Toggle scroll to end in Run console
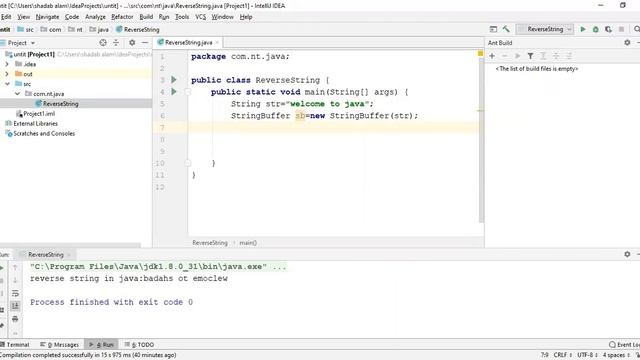Viewport: 640px width, 360px height. [15, 306]
